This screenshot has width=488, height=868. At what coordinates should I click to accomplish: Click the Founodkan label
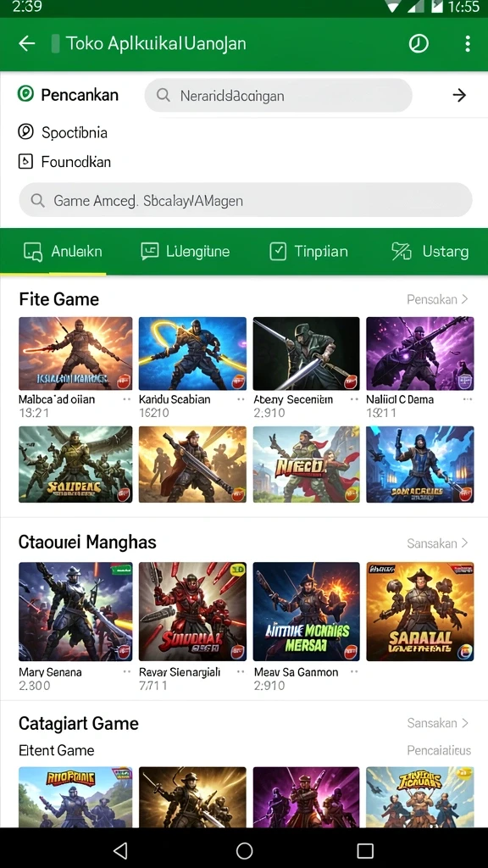pos(75,162)
